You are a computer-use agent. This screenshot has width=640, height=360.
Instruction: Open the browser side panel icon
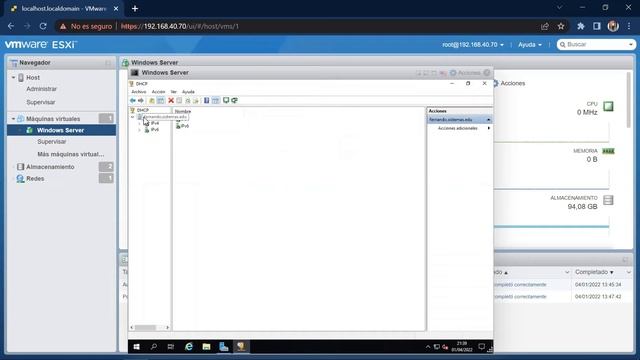click(597, 26)
